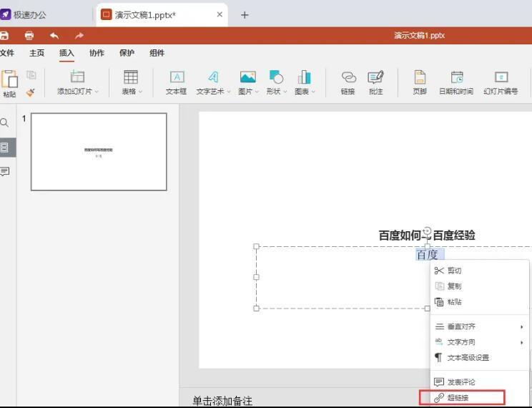Choose 剪切 from the context menu

[x=454, y=271]
